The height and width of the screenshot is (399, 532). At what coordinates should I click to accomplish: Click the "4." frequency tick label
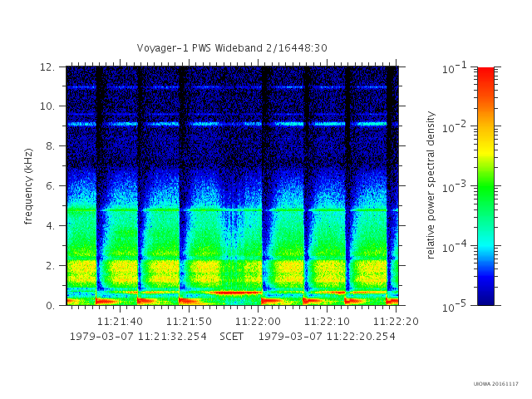tap(50, 226)
